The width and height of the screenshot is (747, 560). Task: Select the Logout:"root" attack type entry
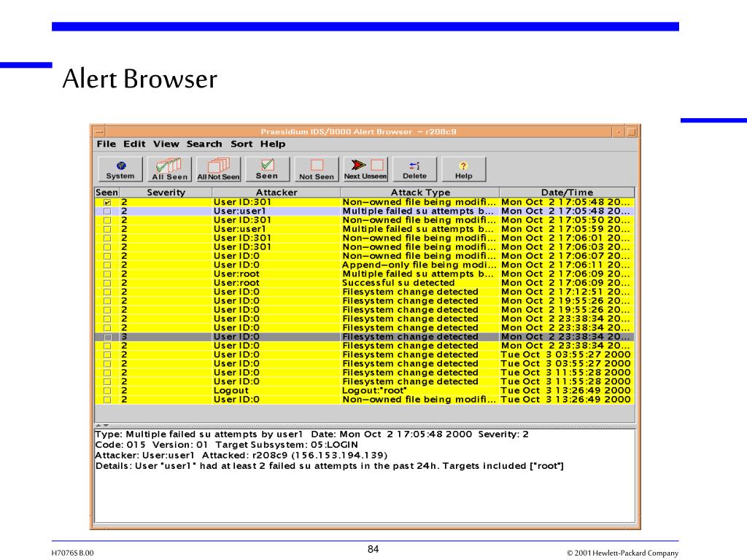(x=374, y=391)
